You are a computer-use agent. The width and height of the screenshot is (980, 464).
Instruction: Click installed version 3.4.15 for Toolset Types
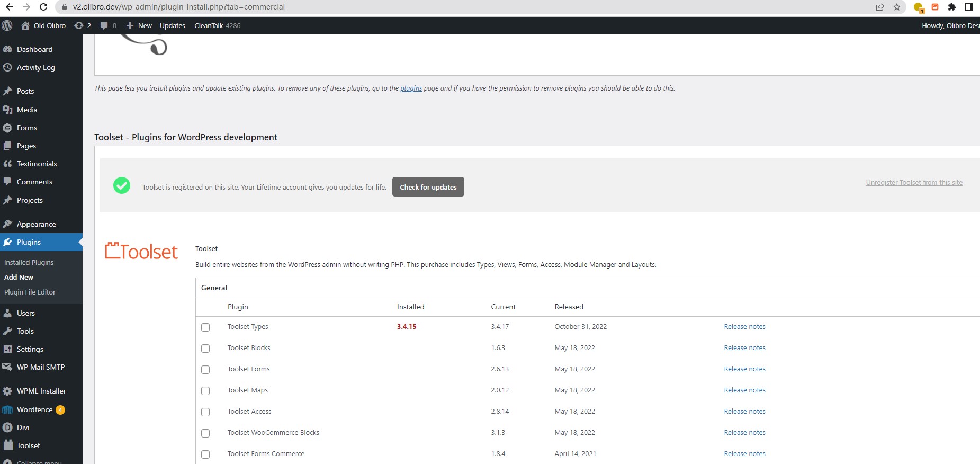coord(407,327)
